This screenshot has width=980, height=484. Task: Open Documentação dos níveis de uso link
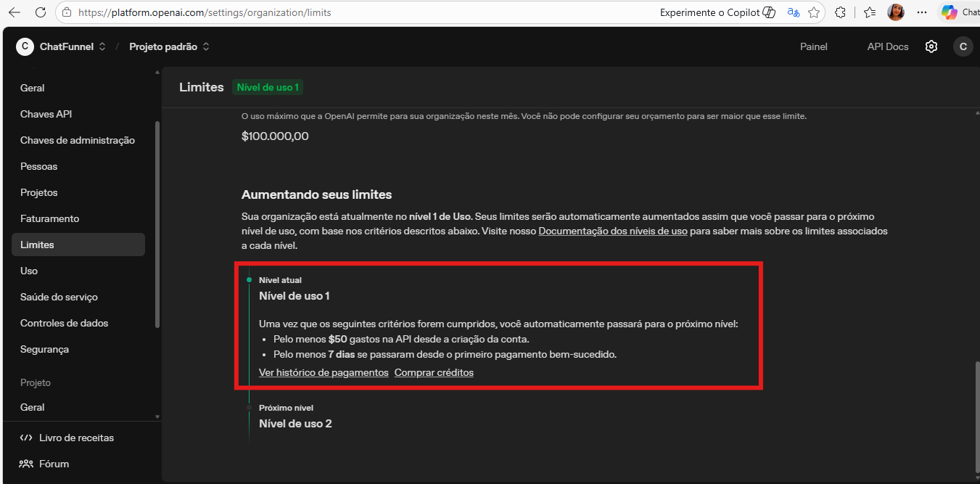pyautogui.click(x=613, y=231)
